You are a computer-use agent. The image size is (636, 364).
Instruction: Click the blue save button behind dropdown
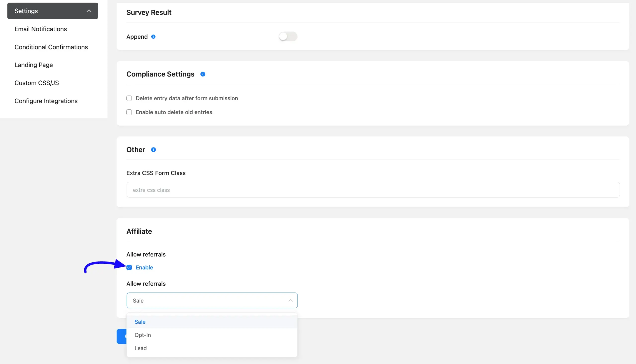coord(121,336)
